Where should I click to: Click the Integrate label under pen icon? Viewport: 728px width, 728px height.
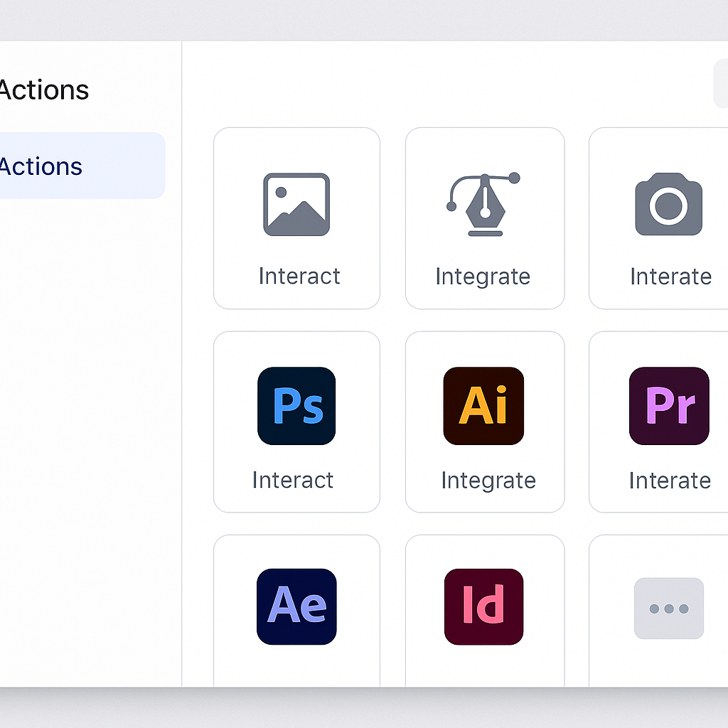click(x=483, y=277)
